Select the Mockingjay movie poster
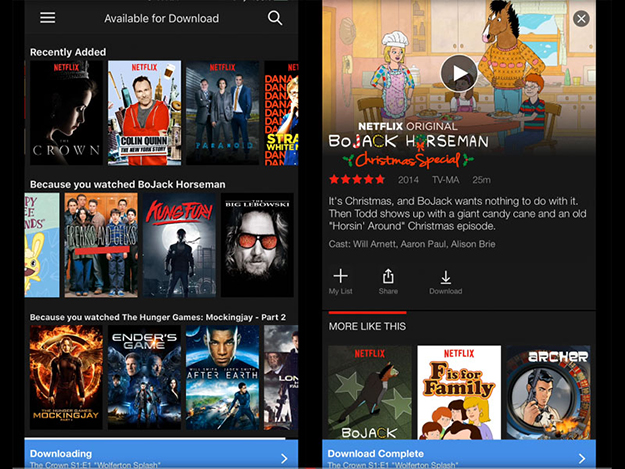Viewport: 625px width, 469px height. (x=66, y=377)
